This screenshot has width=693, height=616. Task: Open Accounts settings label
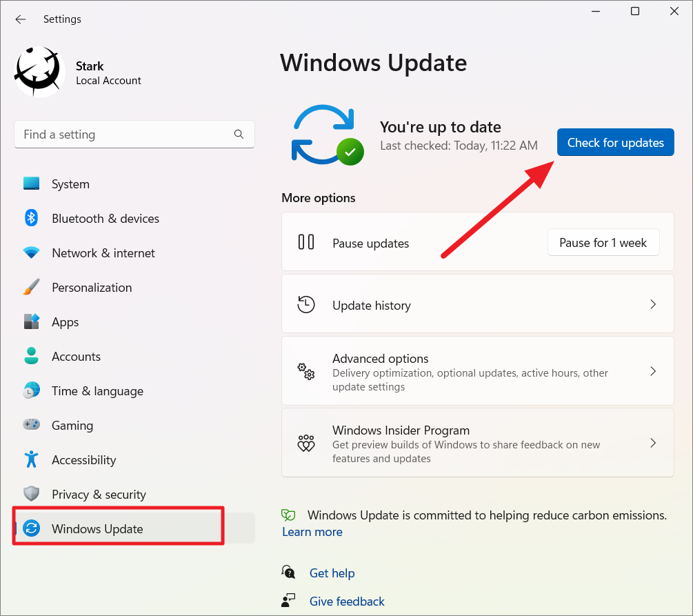76,357
